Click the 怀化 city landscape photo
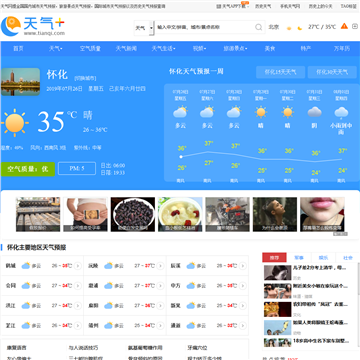 click(x=20, y=82)
